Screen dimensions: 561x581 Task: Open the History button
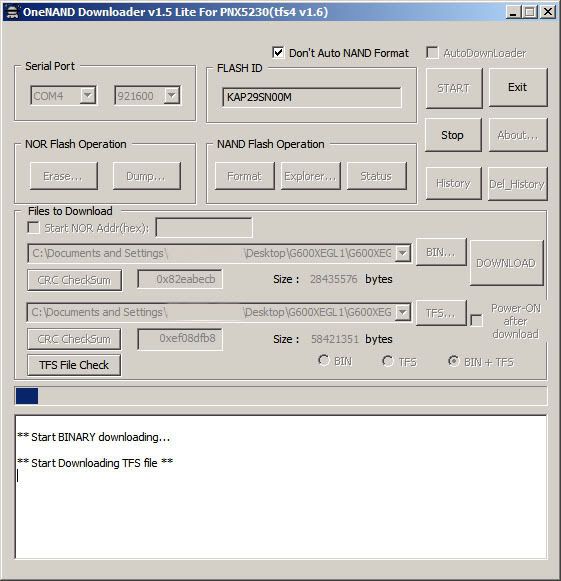pyautogui.click(x=454, y=183)
